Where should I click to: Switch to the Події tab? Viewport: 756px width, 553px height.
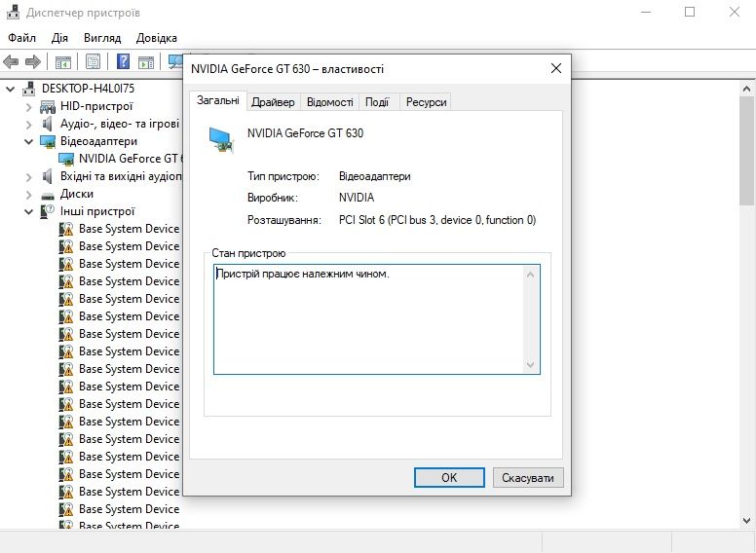click(x=377, y=102)
